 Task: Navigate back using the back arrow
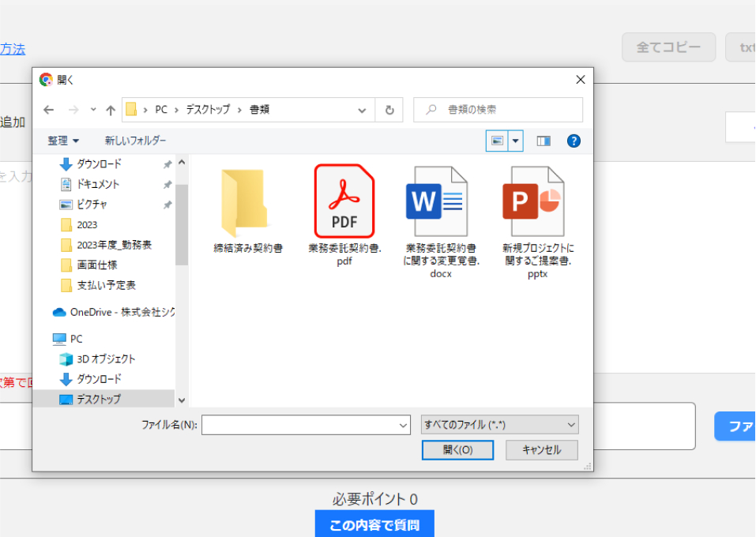coord(49,110)
